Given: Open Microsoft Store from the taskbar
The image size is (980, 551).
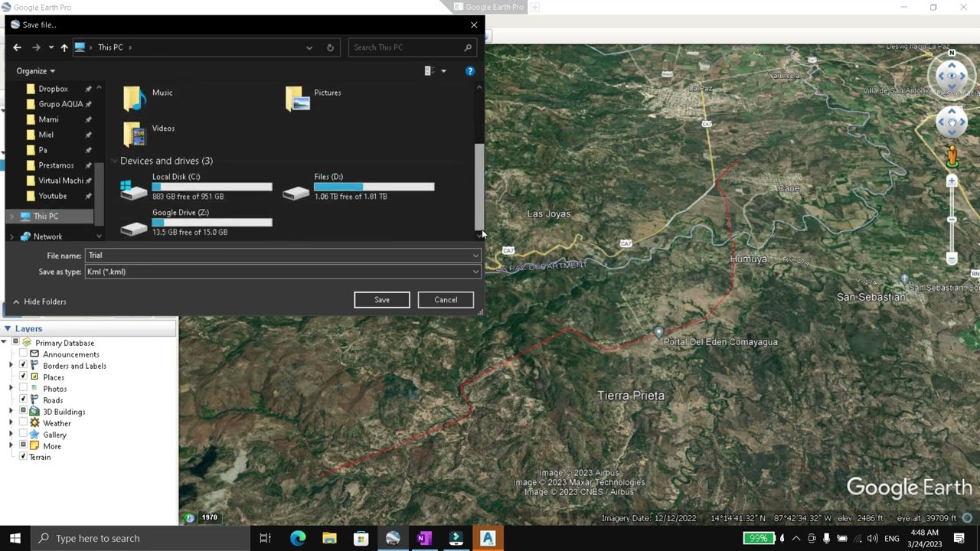Looking at the screenshot, I should point(361,538).
